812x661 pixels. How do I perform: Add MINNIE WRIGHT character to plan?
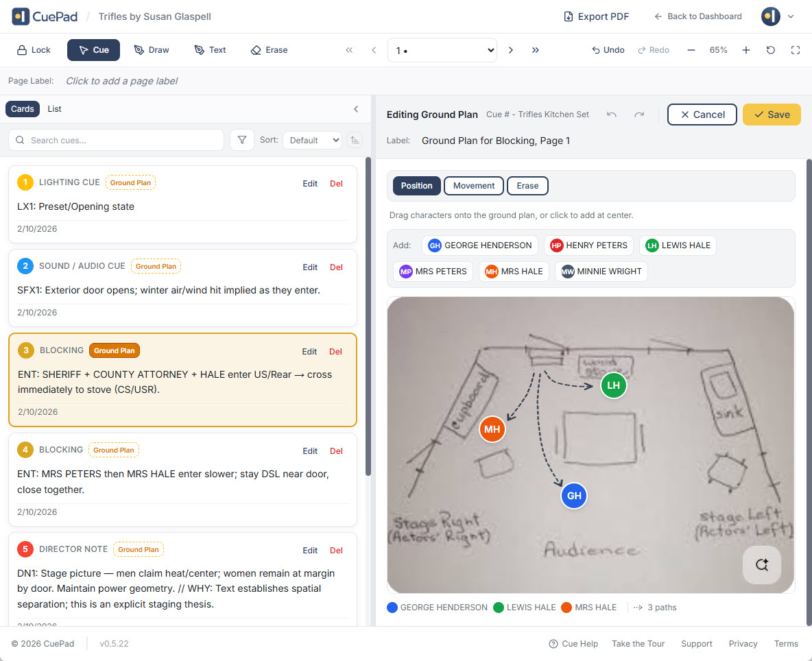click(x=601, y=272)
